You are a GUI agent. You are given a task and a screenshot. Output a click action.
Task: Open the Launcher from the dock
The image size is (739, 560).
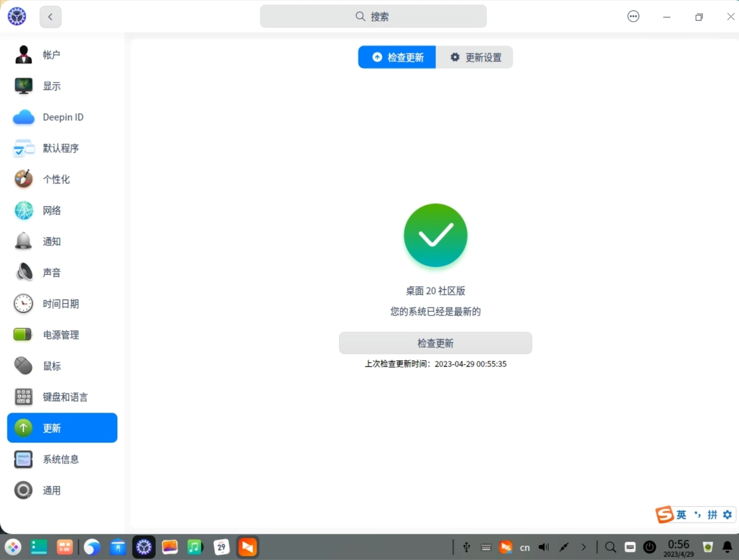(13, 547)
